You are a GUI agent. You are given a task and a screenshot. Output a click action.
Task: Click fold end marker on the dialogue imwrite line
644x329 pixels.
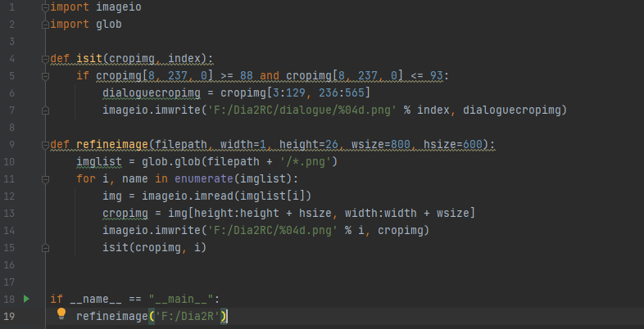pos(46,110)
